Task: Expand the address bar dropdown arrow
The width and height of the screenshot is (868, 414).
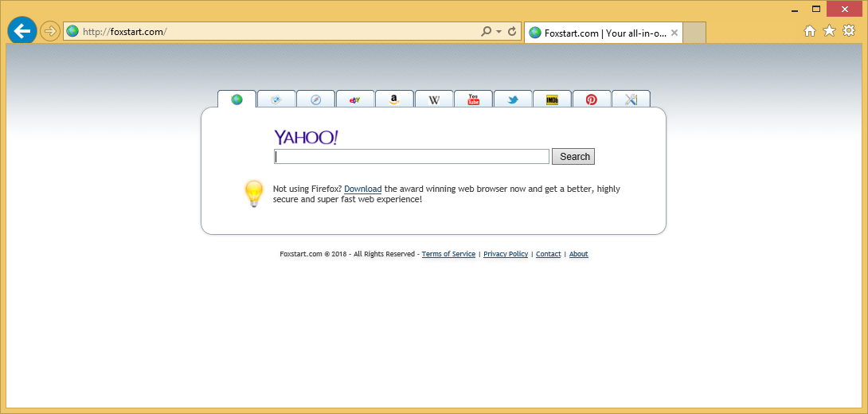Action: coord(499,32)
